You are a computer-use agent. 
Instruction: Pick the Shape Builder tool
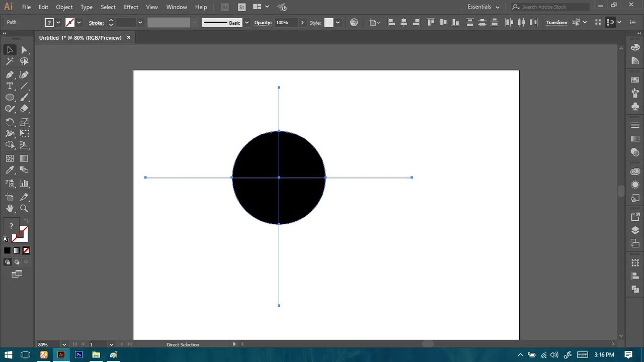10,145
